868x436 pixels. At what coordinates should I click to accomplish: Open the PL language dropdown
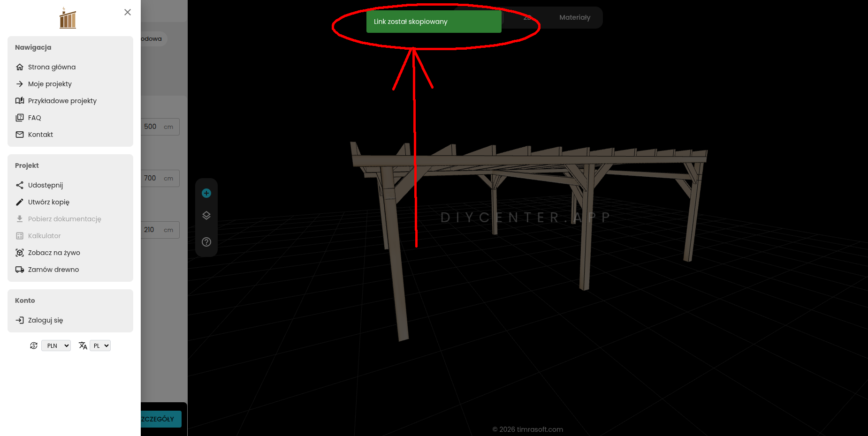click(100, 346)
